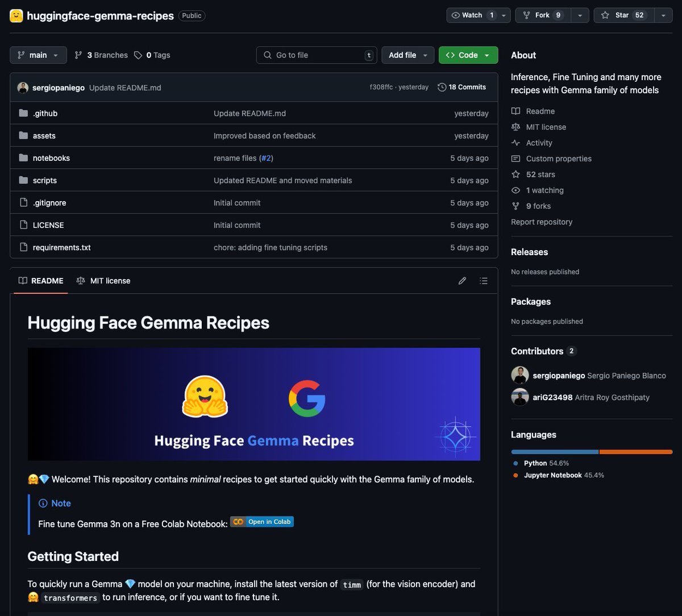Image resolution: width=682 pixels, height=616 pixels.
Task: Focus the Go to file search field
Action: pyautogui.click(x=317, y=55)
